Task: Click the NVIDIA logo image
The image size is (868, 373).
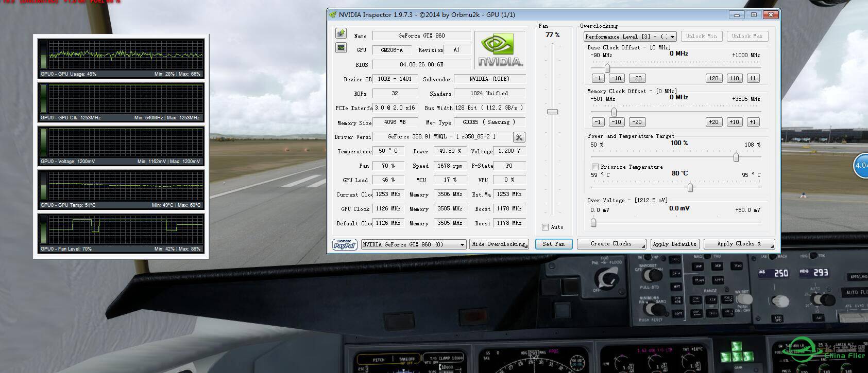Action: point(500,49)
